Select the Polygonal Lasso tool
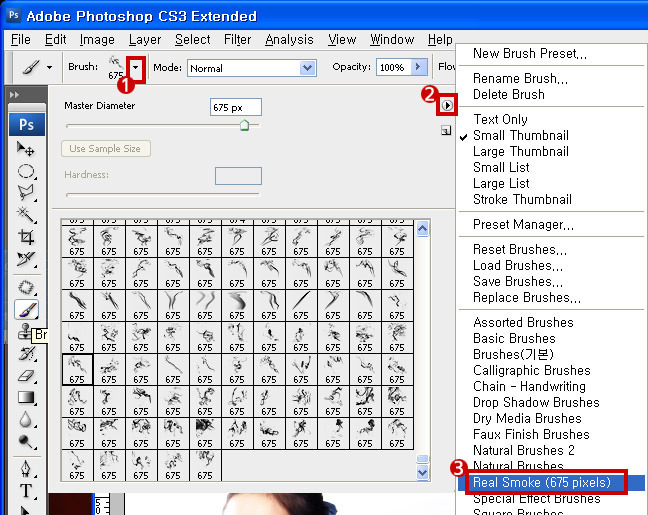 click(26, 193)
